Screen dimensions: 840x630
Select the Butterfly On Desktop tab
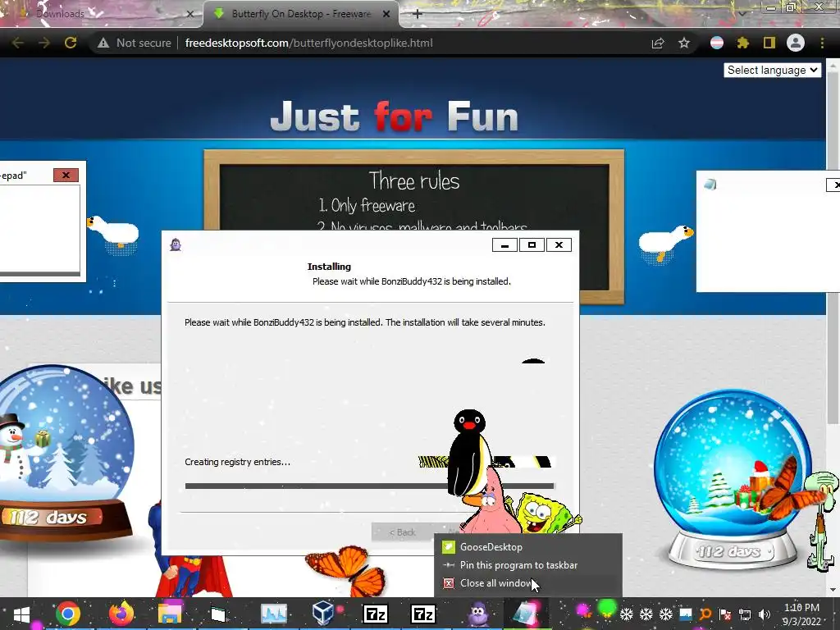click(x=301, y=14)
